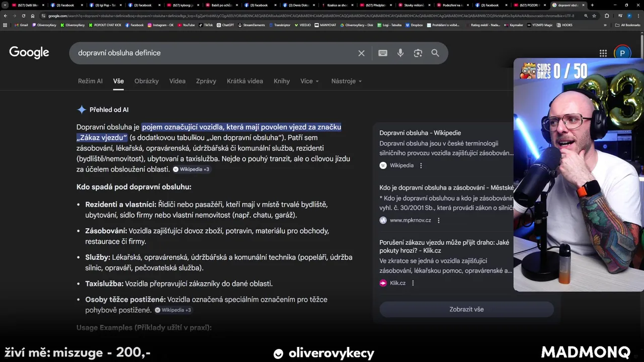Switch to Režim AI tab

(90, 81)
